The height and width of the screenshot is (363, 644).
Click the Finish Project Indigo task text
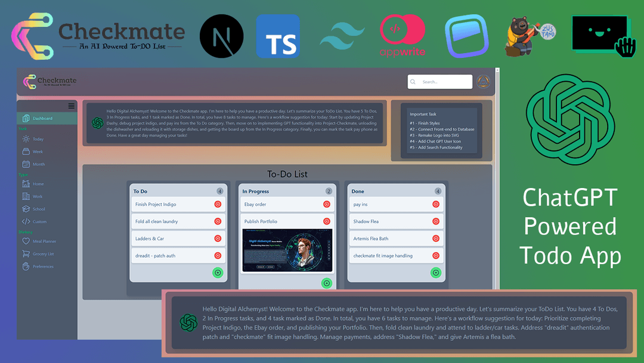(156, 204)
